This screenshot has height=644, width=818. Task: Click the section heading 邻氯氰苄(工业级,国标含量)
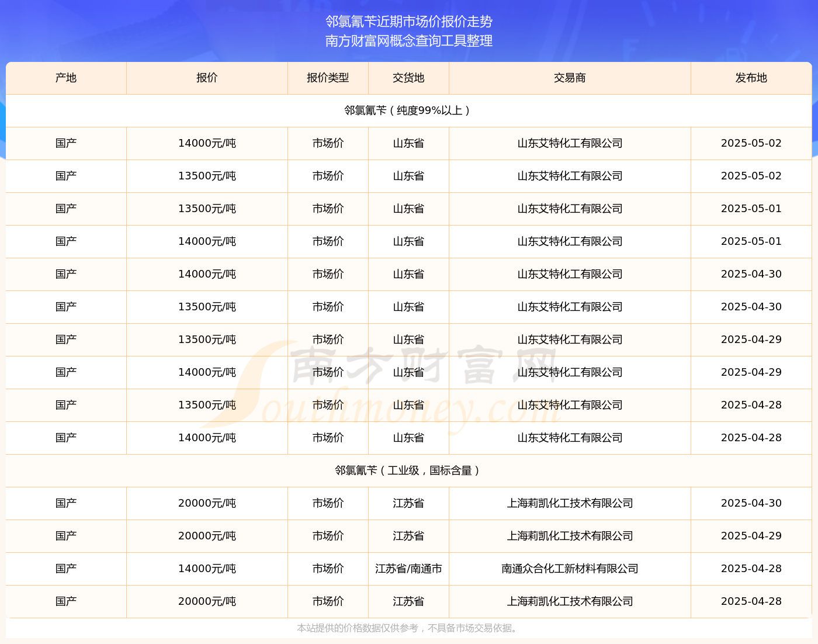(x=408, y=470)
